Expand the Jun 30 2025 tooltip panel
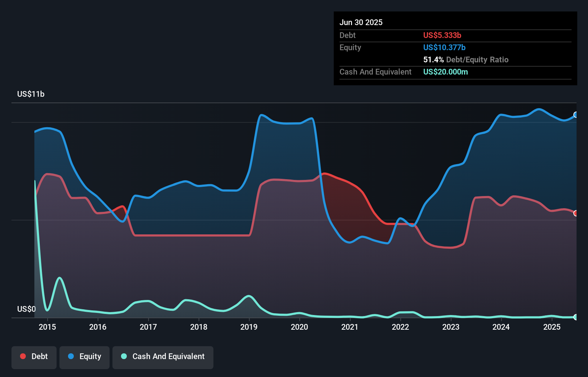This screenshot has height=377, width=588. click(x=455, y=48)
